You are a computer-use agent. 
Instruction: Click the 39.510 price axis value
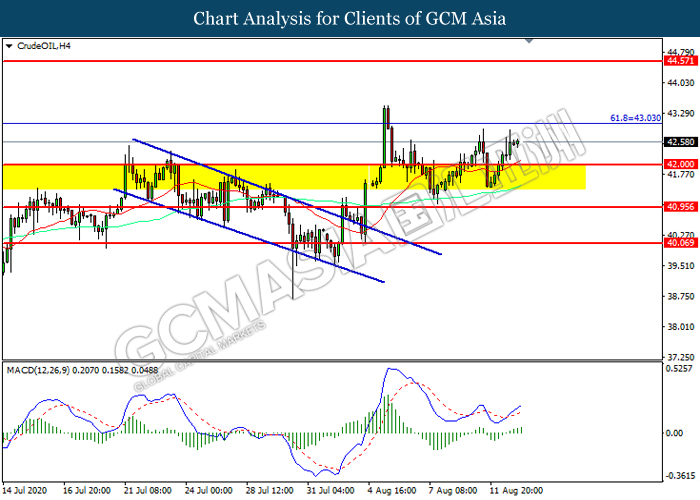click(x=681, y=266)
